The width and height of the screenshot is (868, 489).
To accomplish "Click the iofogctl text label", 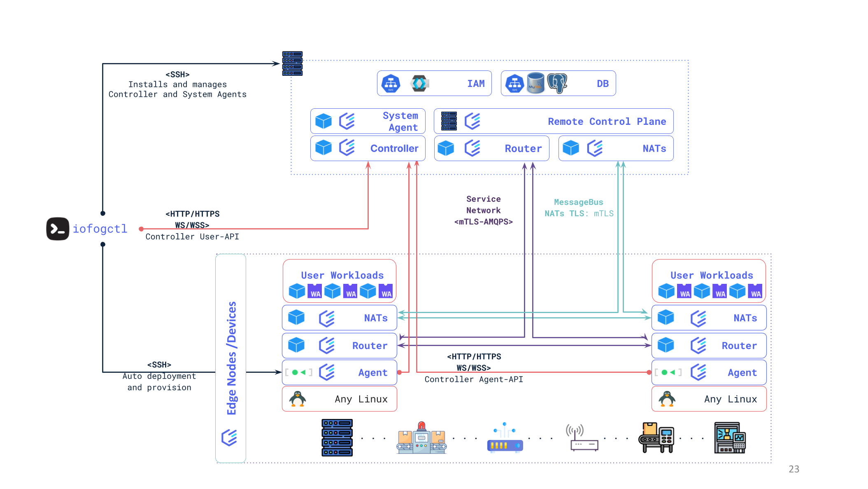I will click(100, 229).
